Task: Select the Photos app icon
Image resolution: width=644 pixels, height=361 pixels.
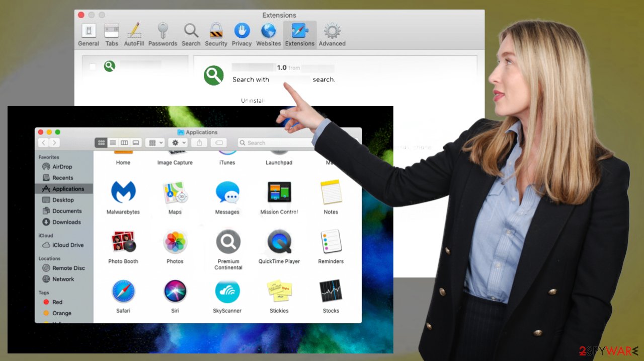Action: pos(175,242)
